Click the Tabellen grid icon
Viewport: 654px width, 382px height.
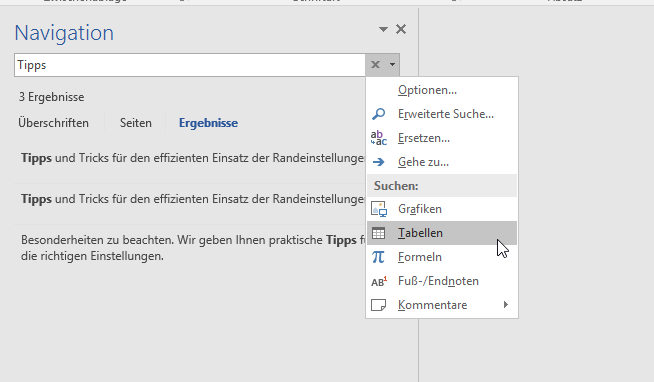tap(379, 233)
